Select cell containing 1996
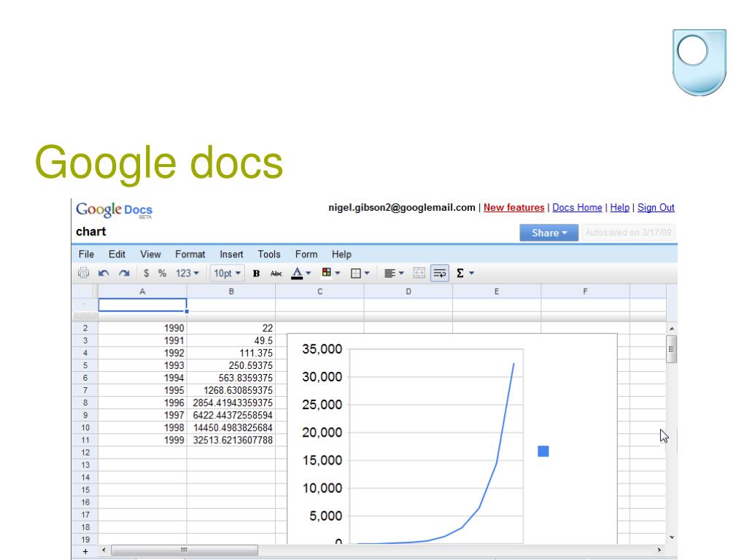The height and width of the screenshot is (560, 747). [x=142, y=402]
